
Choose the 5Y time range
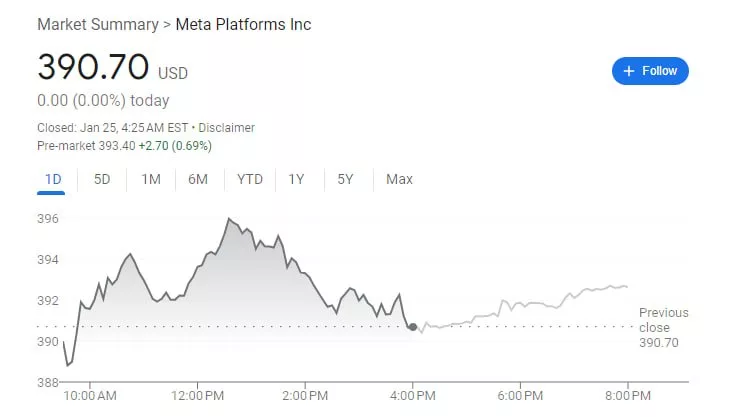[x=345, y=179]
